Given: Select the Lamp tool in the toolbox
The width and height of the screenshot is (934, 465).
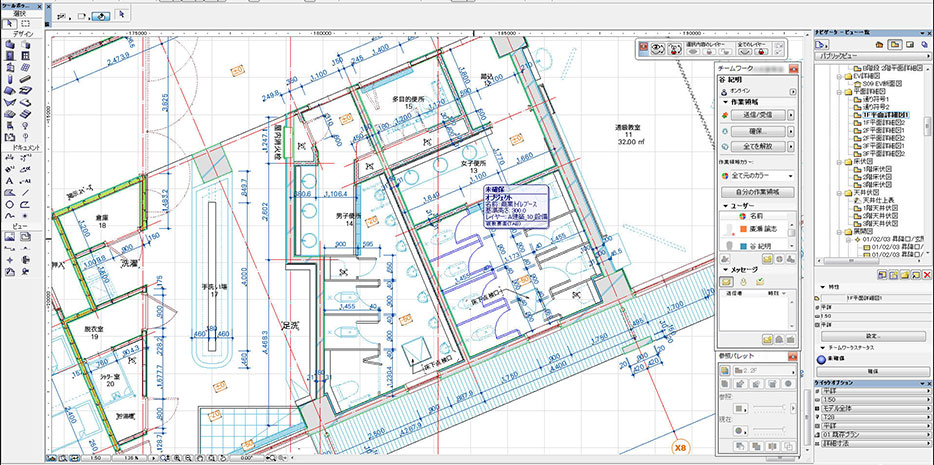Looking at the screenshot, I should click(26, 125).
